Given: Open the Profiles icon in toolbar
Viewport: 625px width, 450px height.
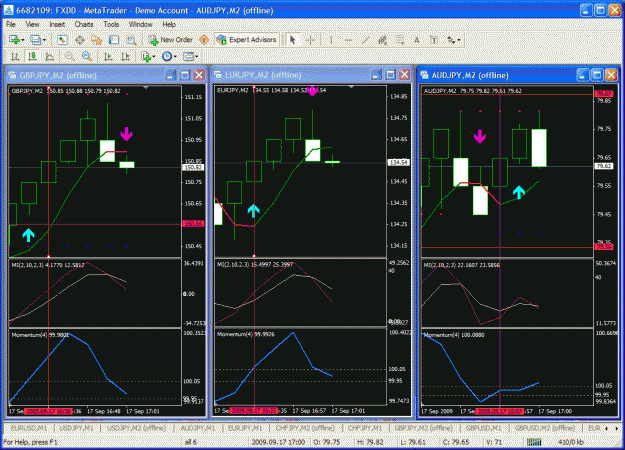Looking at the screenshot, I should [x=35, y=40].
